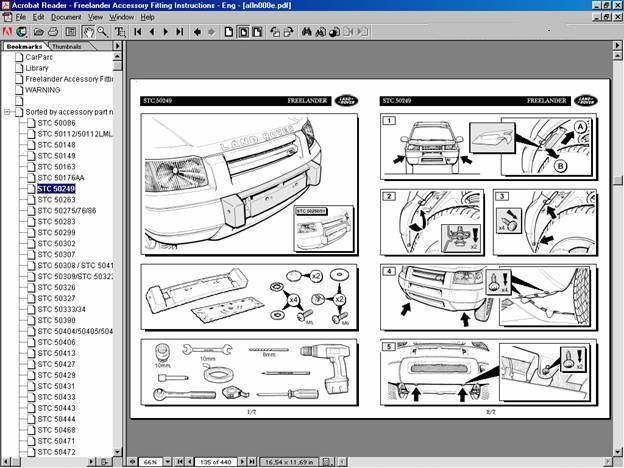Open the zoom level dropdown arrow
The image size is (624, 468).
(x=168, y=462)
